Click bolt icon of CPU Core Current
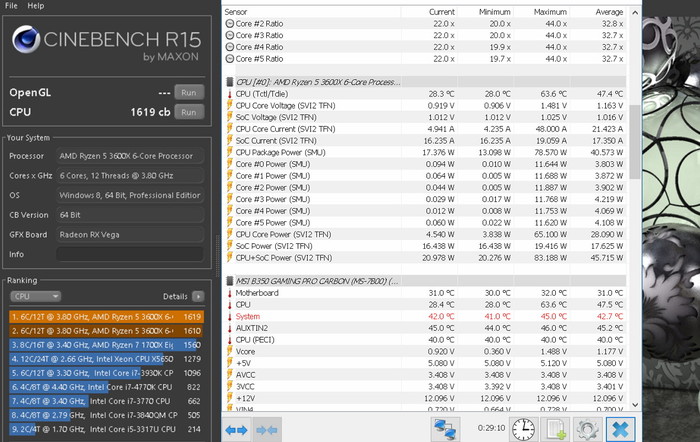This screenshot has width=700, height=442. [x=229, y=129]
